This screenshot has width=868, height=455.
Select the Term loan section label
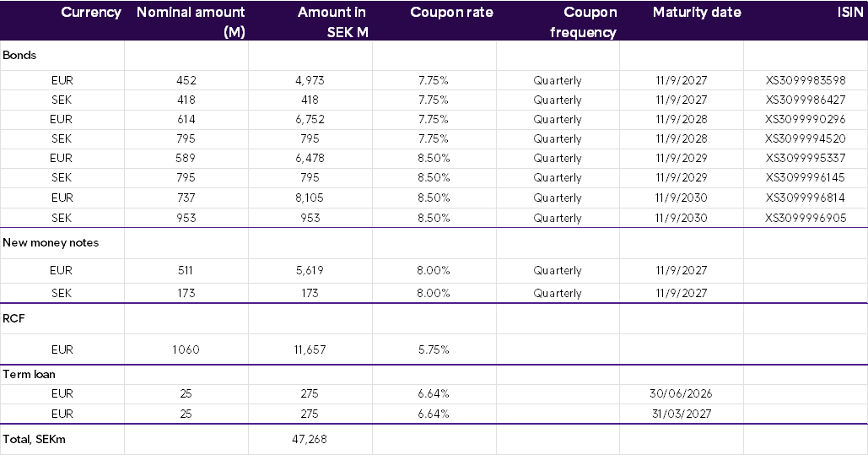click(30, 374)
